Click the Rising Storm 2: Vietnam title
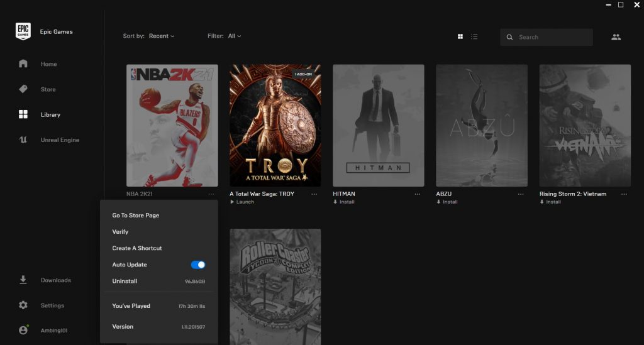 (572, 194)
